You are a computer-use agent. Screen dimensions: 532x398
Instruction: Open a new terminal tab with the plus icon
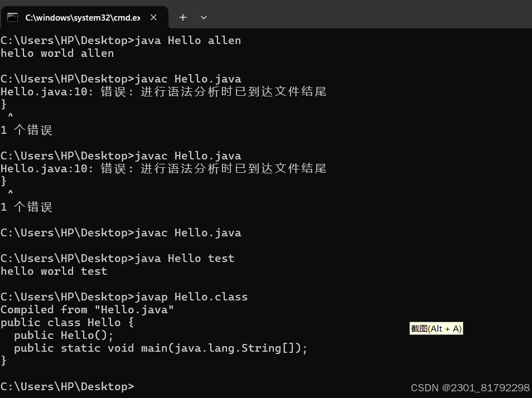click(182, 17)
